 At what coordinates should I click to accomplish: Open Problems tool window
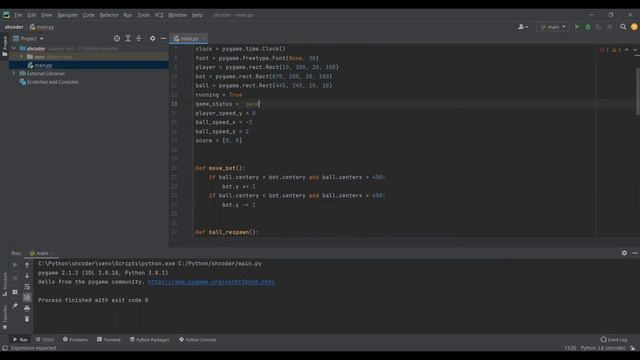[x=76, y=340]
